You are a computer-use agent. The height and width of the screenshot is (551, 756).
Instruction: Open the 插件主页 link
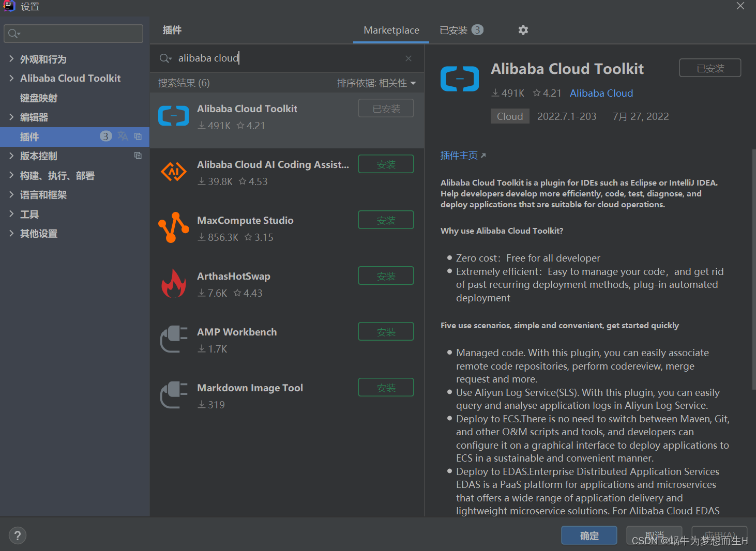[x=459, y=156]
